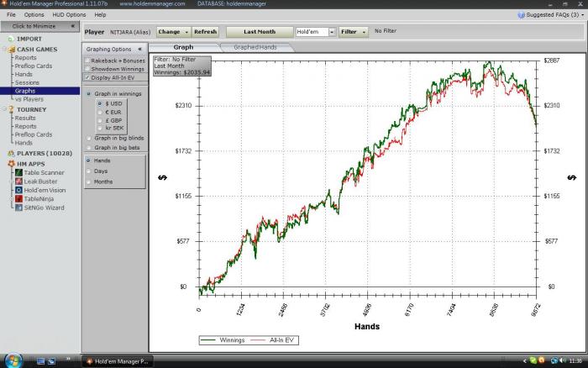The width and height of the screenshot is (588, 368).
Task: Click the Import icon in sidebar
Action: [x=11, y=39]
